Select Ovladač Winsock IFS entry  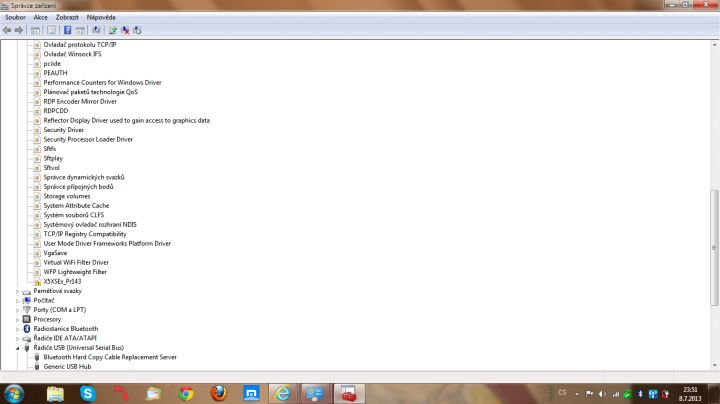point(72,54)
